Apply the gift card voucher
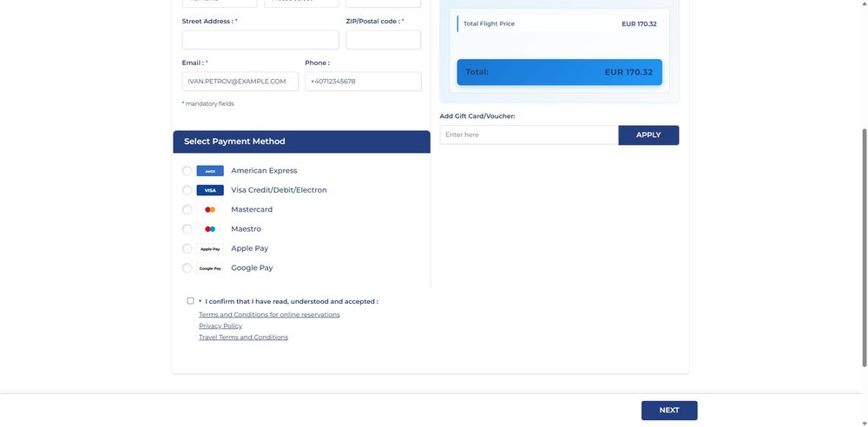The width and height of the screenshot is (868, 427). click(x=648, y=135)
